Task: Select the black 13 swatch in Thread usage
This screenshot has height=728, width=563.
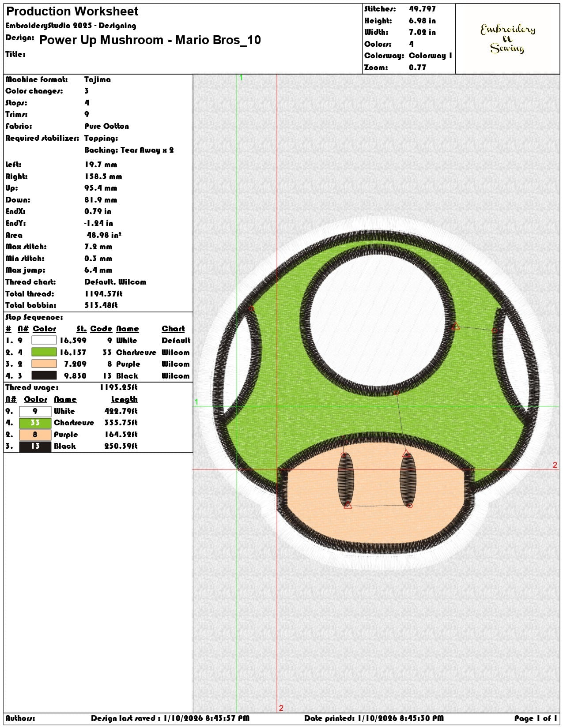Action: (x=35, y=446)
